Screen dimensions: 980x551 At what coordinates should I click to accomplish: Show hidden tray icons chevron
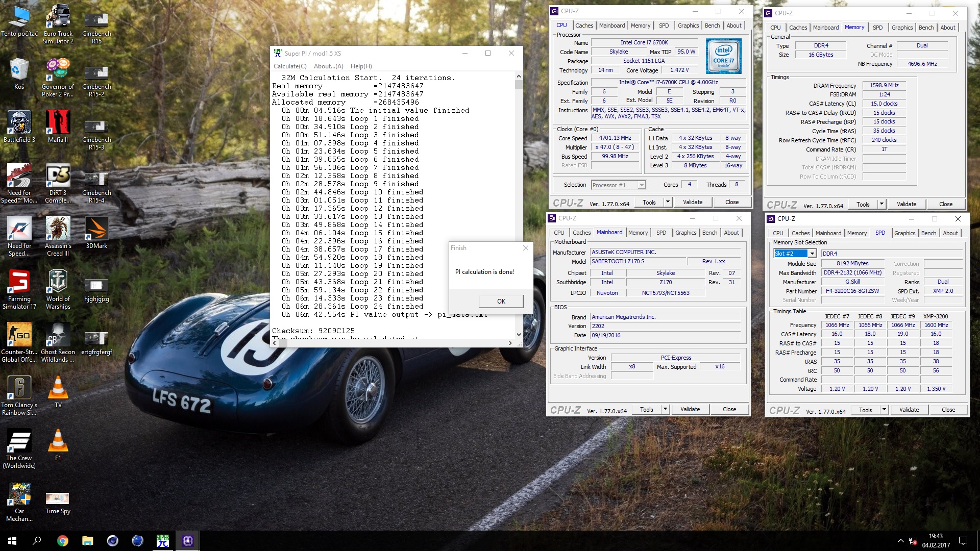(900, 541)
